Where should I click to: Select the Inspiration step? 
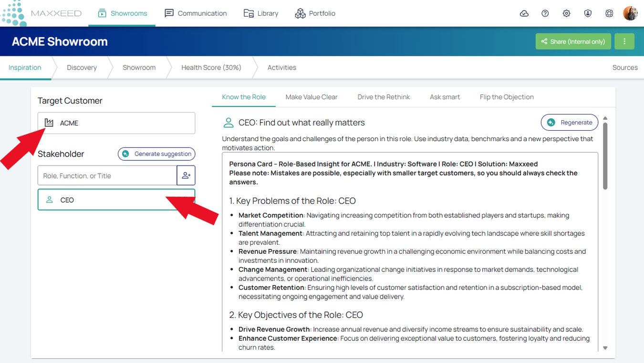point(25,68)
